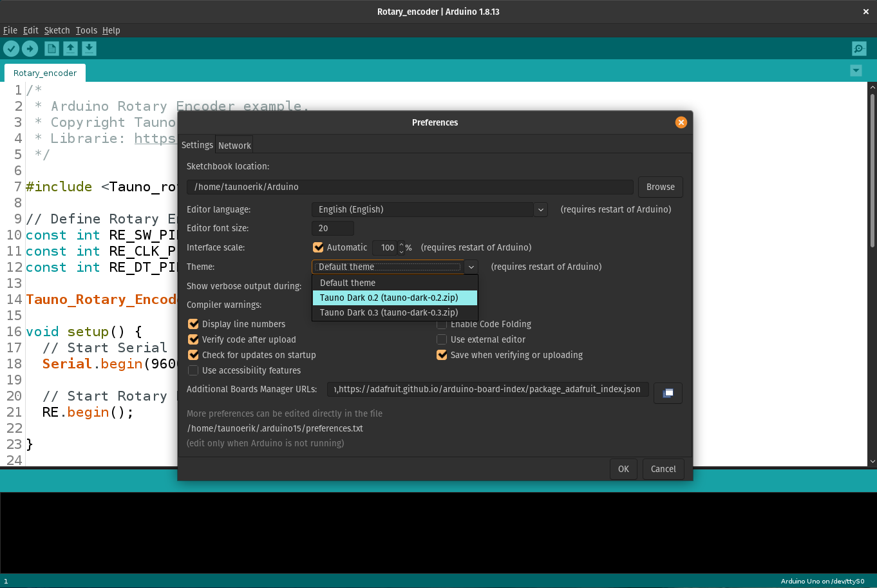The height and width of the screenshot is (588, 877).
Task: Uncheck Verify code after upload
Action: (x=193, y=339)
